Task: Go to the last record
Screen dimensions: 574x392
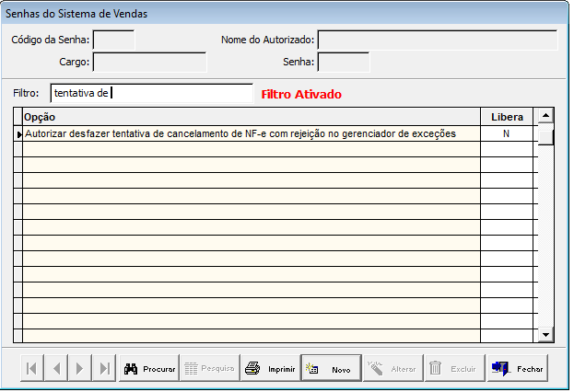Action: coord(104,368)
